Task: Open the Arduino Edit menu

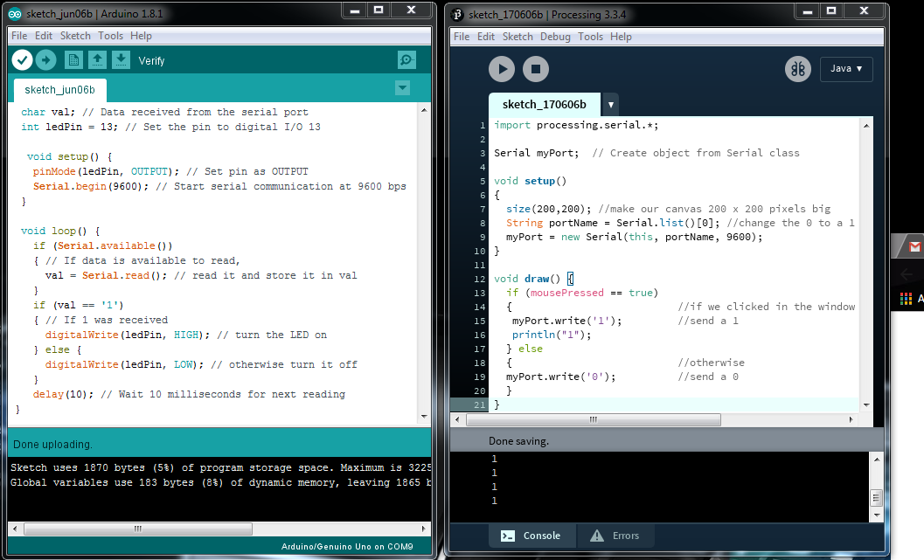Action: [44, 36]
